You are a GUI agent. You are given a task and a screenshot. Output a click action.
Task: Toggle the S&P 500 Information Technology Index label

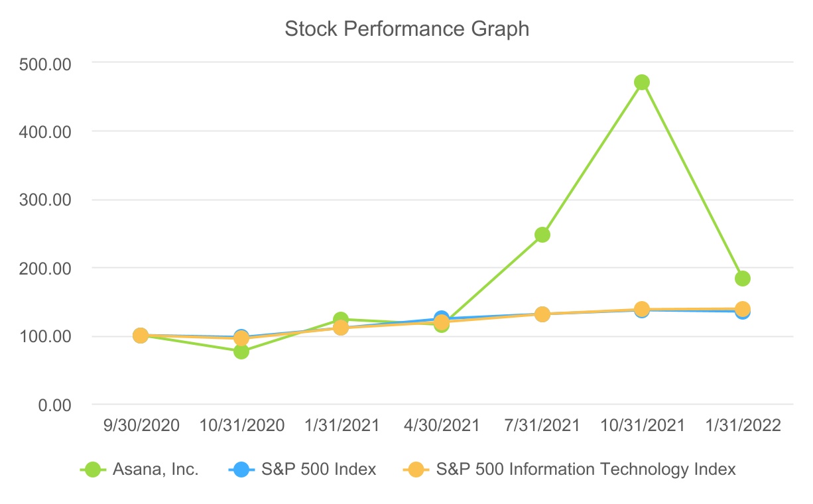(x=586, y=470)
